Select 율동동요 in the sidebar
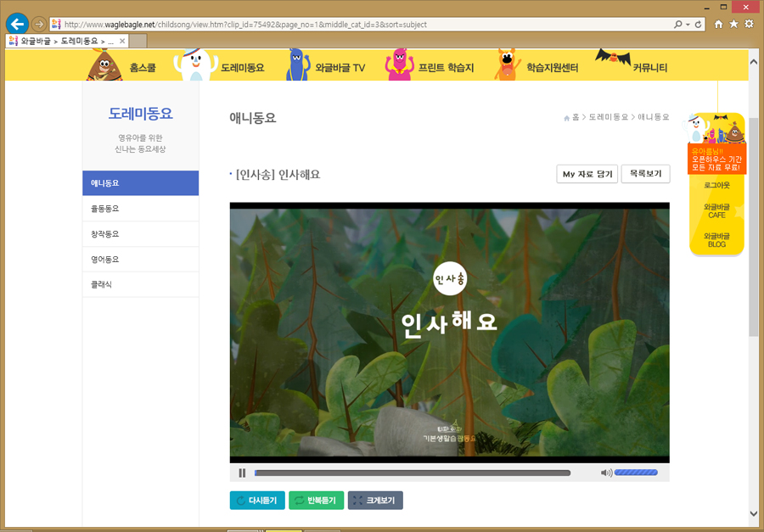Screen dimensions: 764x532 tap(140, 209)
